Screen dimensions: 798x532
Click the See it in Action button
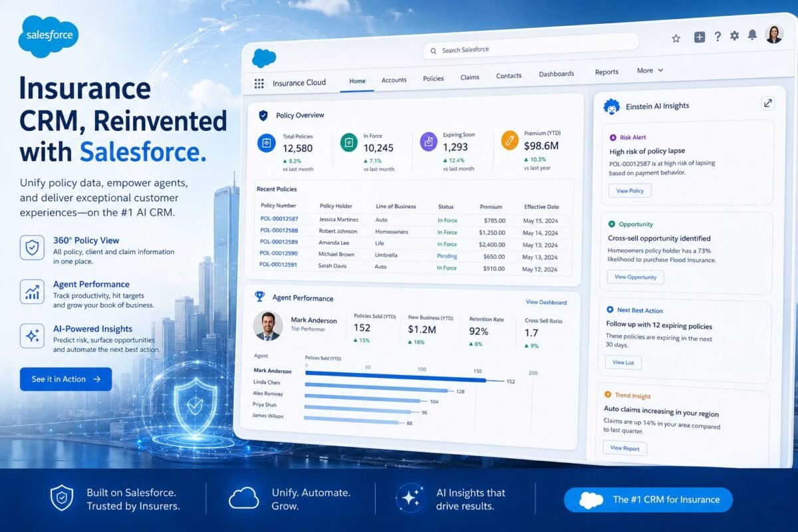tap(66, 379)
